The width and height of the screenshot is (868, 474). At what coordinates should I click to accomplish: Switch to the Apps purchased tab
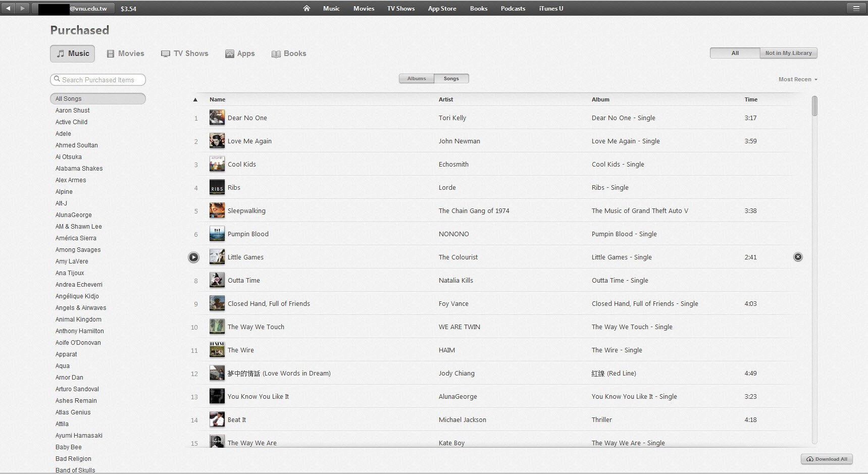pyautogui.click(x=240, y=54)
